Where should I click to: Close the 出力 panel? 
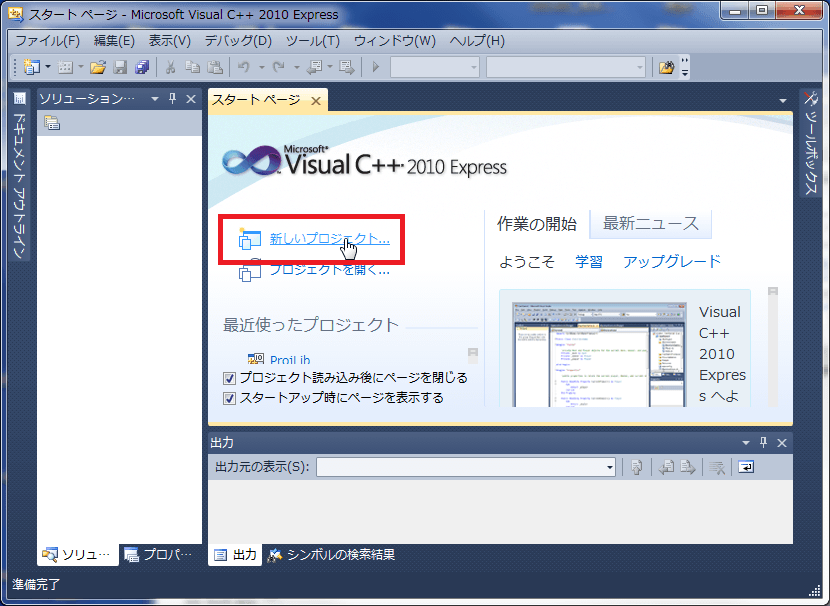pyautogui.click(x=782, y=443)
